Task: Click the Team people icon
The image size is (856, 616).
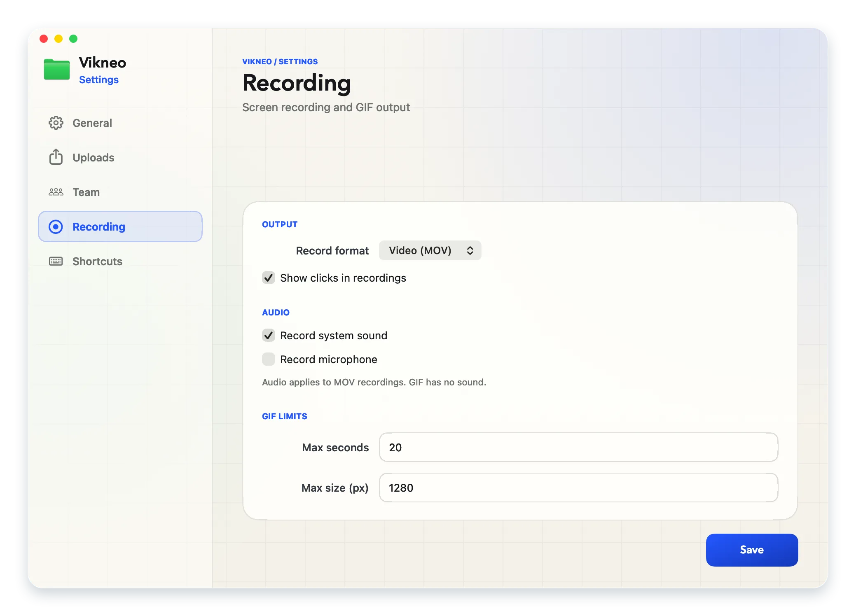Action: click(56, 192)
